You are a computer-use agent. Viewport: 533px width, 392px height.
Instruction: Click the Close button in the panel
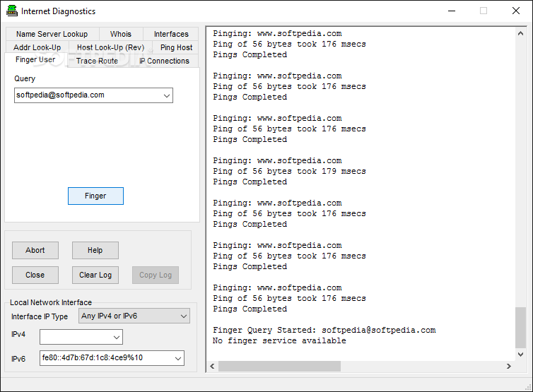(35, 275)
